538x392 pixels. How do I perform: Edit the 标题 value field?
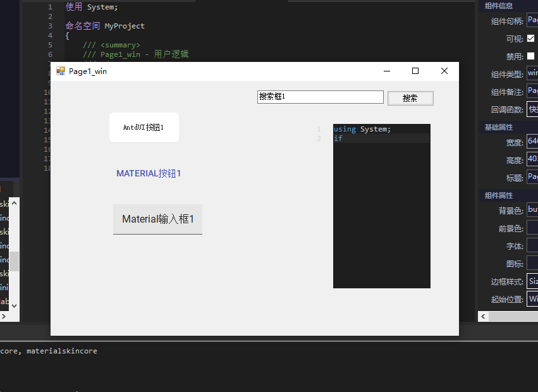click(532, 177)
